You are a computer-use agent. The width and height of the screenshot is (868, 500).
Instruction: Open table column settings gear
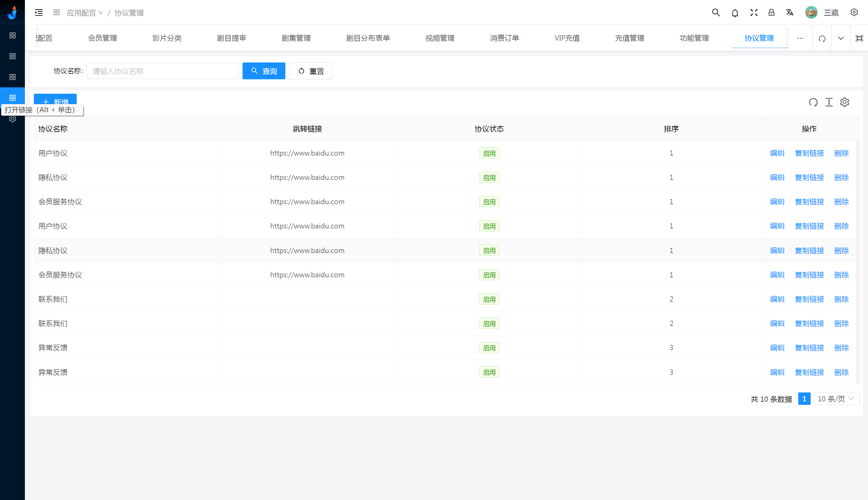845,102
